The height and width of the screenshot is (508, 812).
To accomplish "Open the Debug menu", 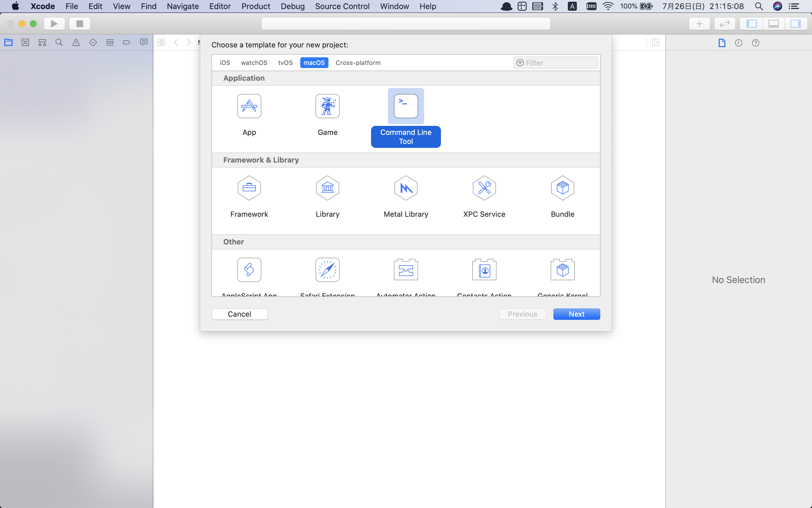I will tap(293, 6).
